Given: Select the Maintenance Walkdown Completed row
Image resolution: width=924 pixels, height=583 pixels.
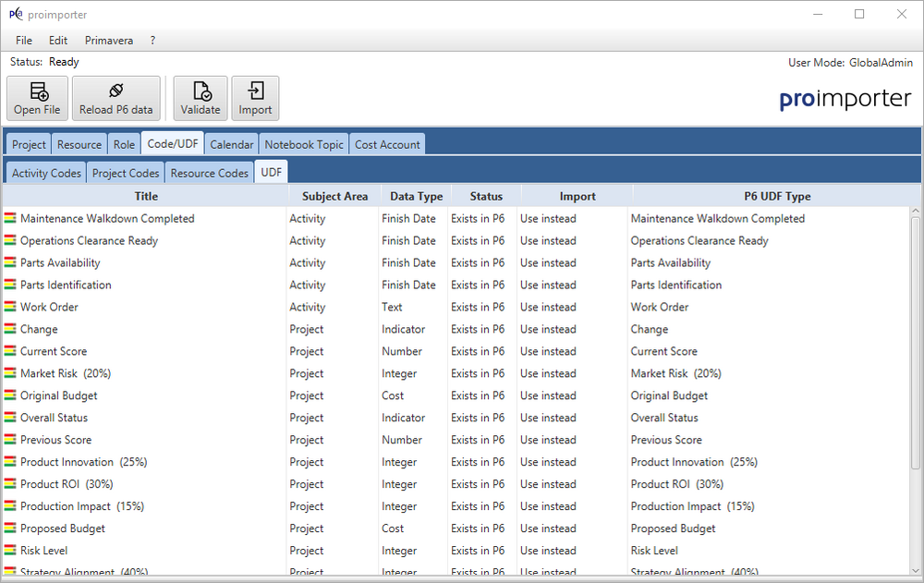Looking at the screenshot, I should (107, 219).
